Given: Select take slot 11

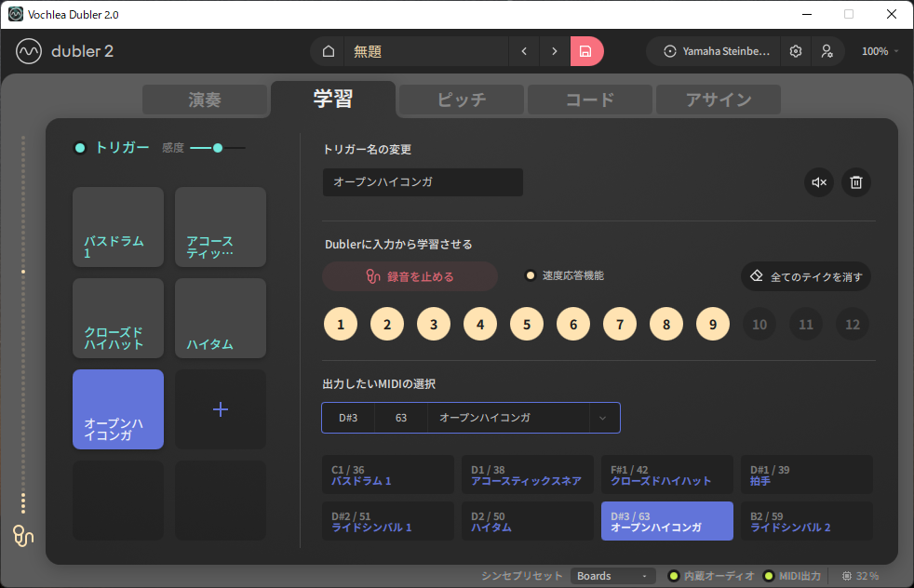Looking at the screenshot, I should tap(806, 324).
